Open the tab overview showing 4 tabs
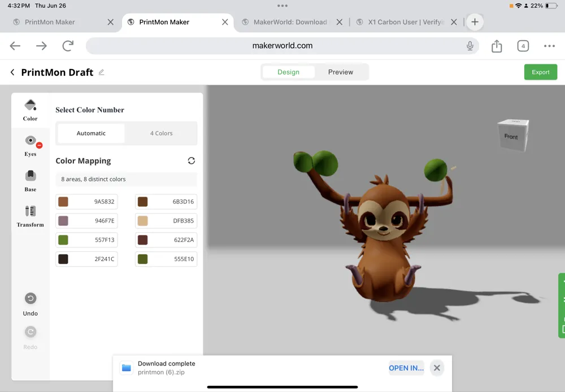 pos(523,46)
